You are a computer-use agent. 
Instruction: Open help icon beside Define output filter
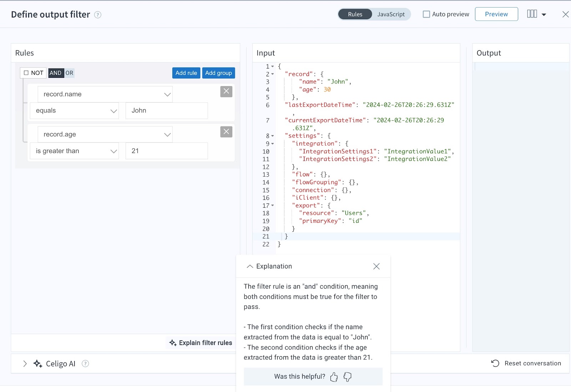tap(98, 15)
